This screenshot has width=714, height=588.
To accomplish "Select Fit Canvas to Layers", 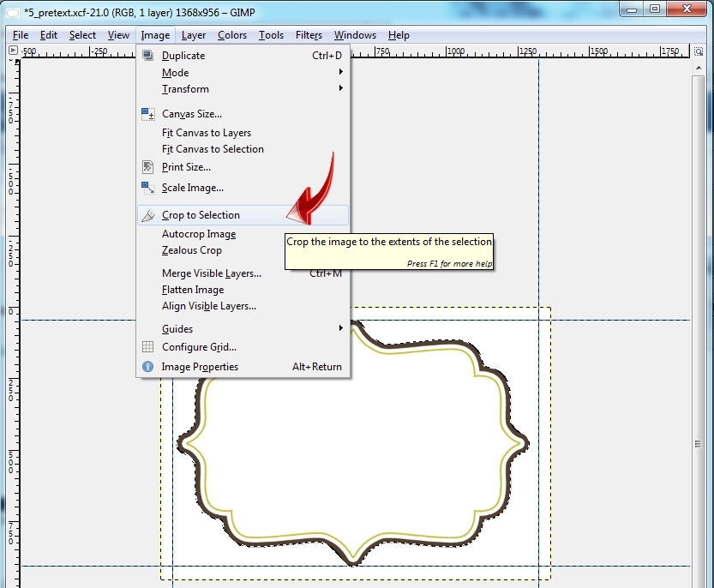I will pos(207,133).
